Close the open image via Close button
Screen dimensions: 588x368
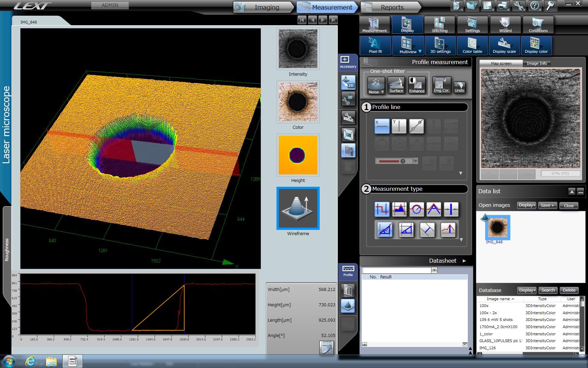point(569,205)
